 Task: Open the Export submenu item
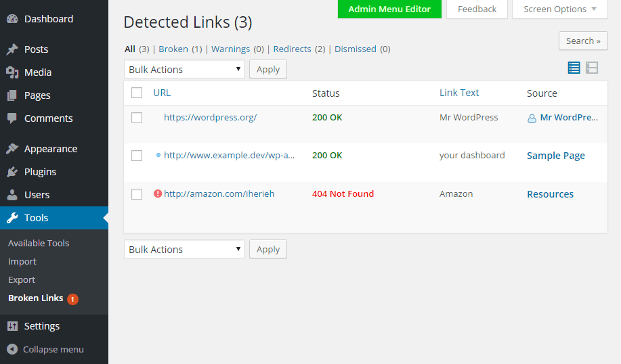pyautogui.click(x=22, y=279)
